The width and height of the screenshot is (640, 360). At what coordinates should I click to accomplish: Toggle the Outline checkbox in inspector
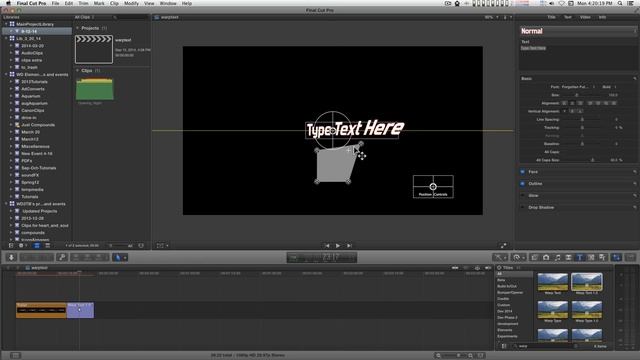tap(522, 184)
